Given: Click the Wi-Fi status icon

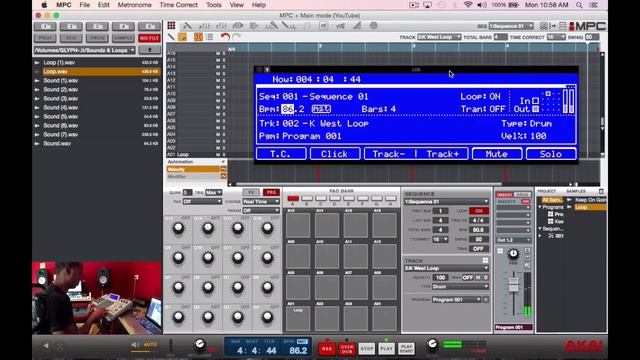Looking at the screenshot, I should pos(468,5).
